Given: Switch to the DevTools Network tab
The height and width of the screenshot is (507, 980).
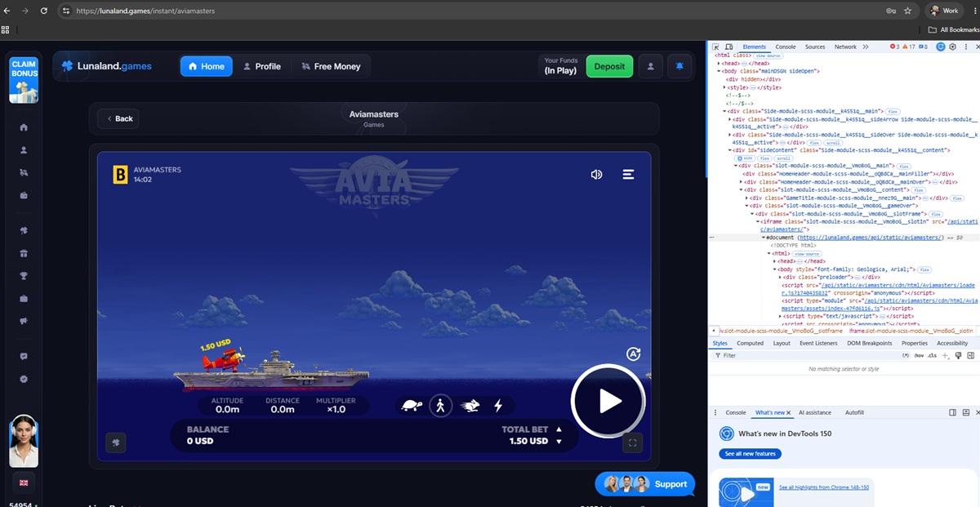Looking at the screenshot, I should 845,47.
